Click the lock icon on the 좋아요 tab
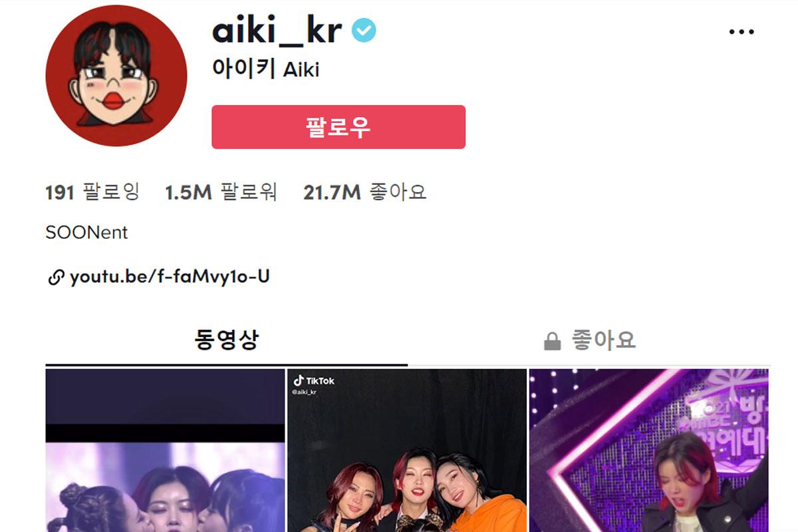Screen dimensions: 798x532 coord(552,342)
